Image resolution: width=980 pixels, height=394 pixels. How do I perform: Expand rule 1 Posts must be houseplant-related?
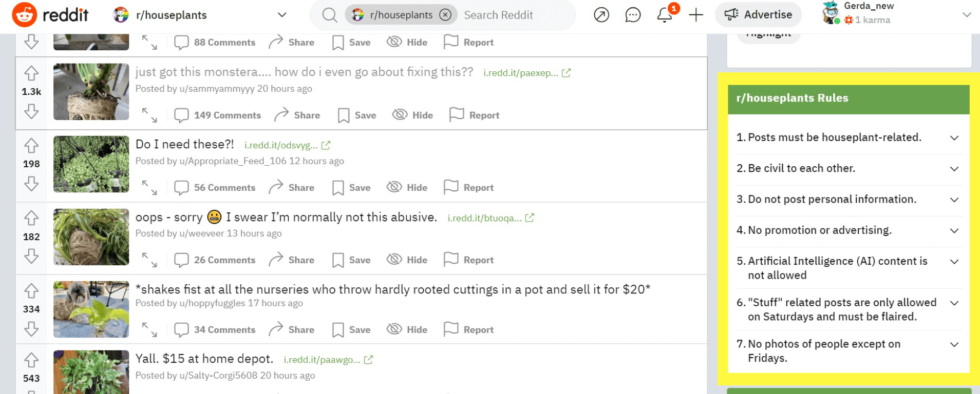954,138
